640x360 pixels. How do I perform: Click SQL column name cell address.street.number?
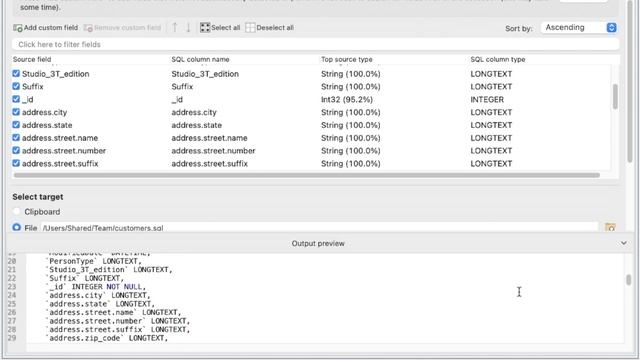tap(213, 151)
